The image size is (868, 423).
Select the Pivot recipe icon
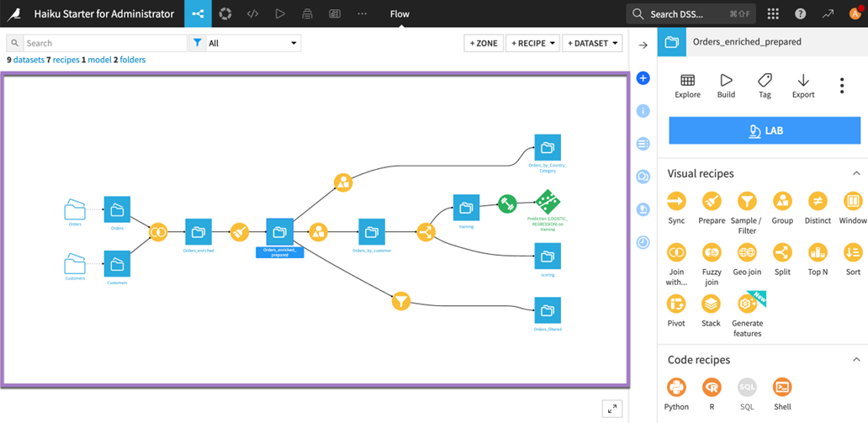(676, 304)
